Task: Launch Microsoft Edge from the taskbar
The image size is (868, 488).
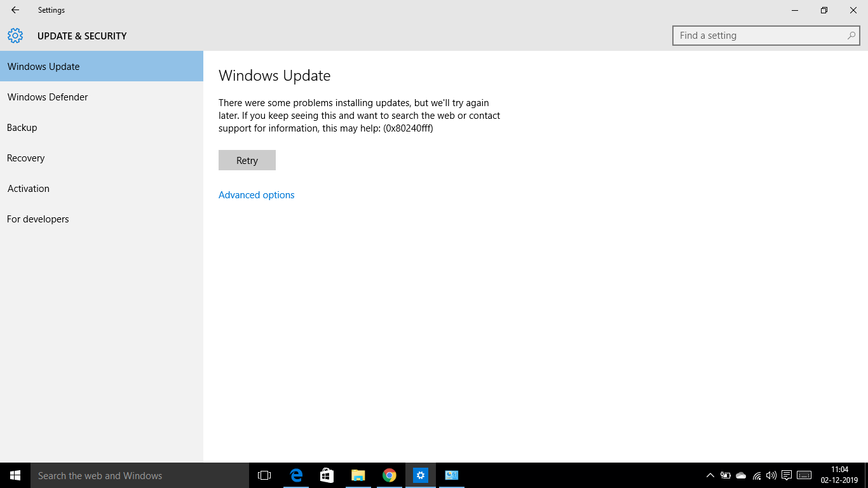Action: [x=295, y=475]
